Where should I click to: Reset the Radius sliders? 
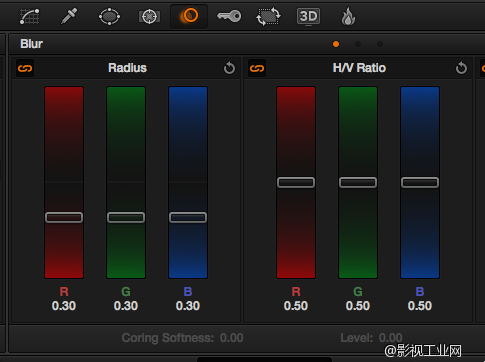pos(229,68)
